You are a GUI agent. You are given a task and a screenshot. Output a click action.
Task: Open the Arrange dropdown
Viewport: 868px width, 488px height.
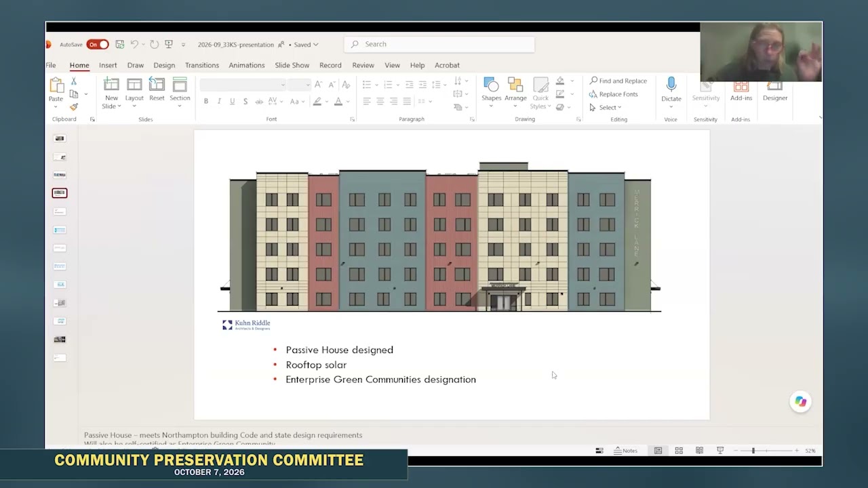pyautogui.click(x=515, y=91)
